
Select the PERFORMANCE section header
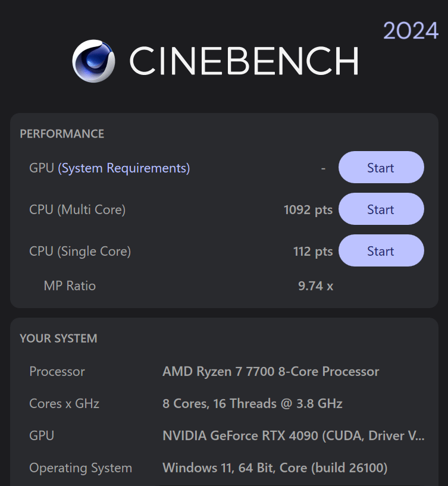[x=62, y=134]
